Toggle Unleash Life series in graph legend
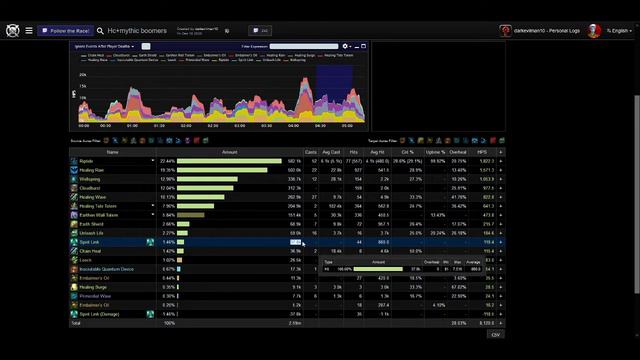The height and width of the screenshot is (360, 640). [269, 60]
